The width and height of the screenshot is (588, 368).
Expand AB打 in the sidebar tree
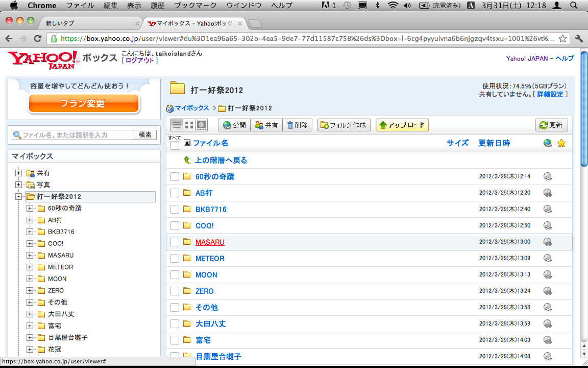point(30,220)
